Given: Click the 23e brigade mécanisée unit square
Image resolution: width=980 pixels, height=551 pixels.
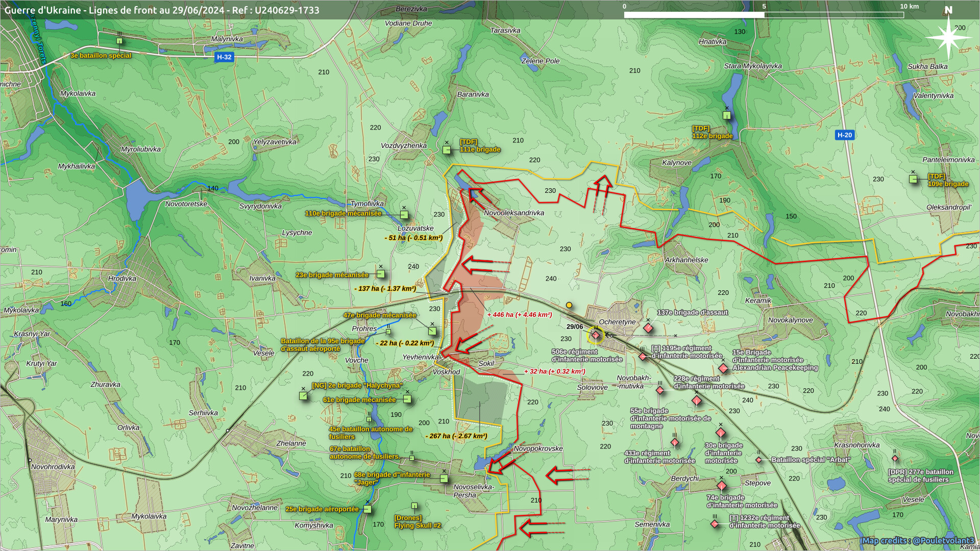Looking at the screenshot, I should coord(381,274).
